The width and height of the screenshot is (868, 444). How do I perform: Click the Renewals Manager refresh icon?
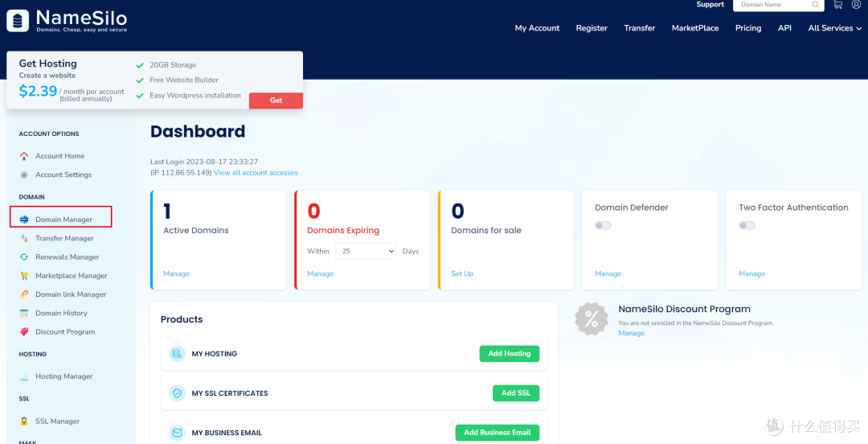click(24, 257)
